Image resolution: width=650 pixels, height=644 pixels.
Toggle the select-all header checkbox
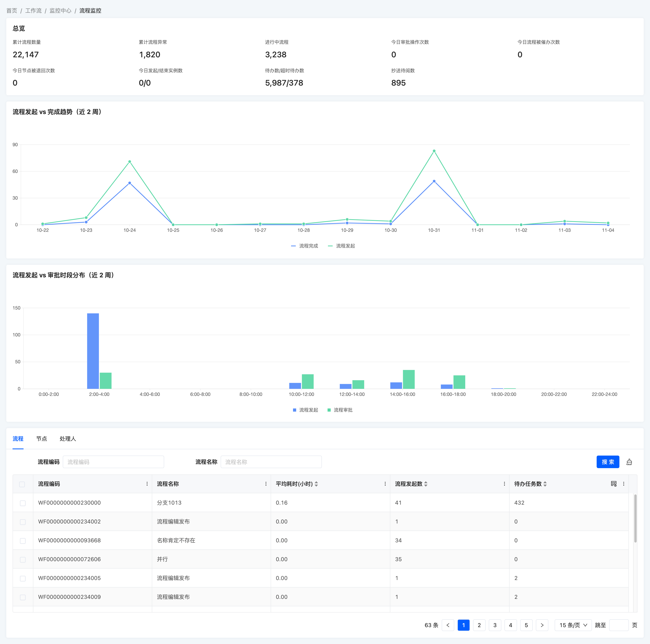tap(22, 484)
